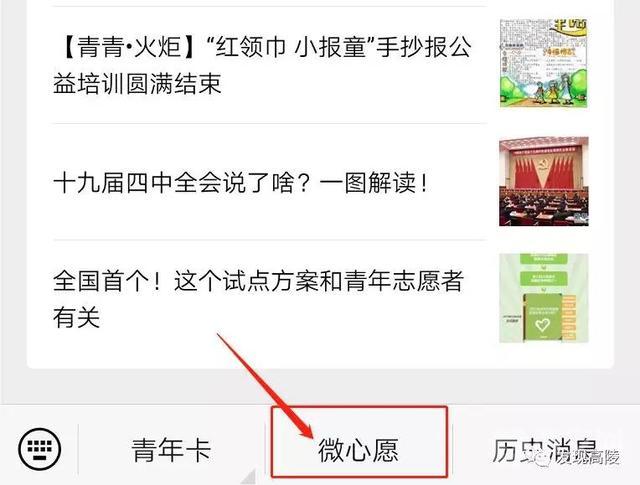
Task: Open the 【青青·火炬】红领巾小报童 article title
Action: (262, 65)
